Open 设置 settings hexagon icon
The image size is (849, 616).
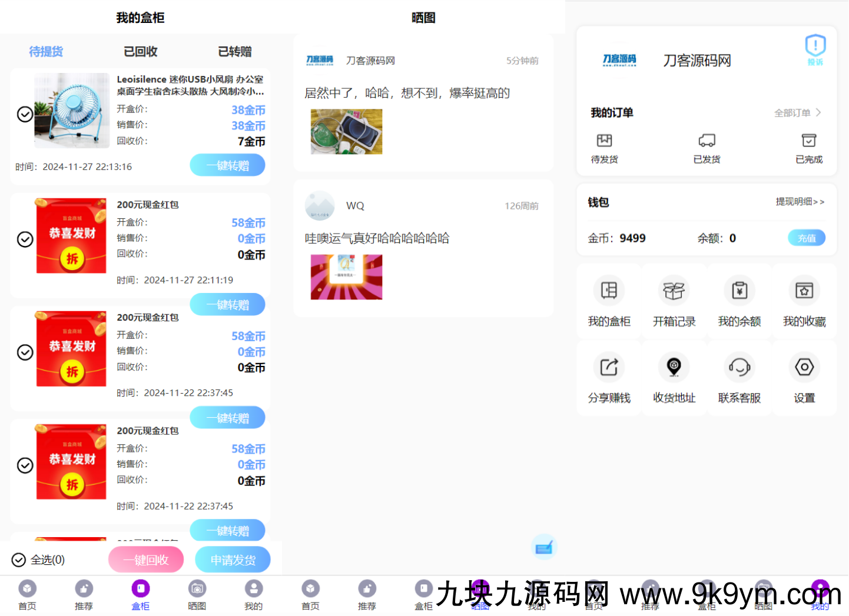coord(804,368)
